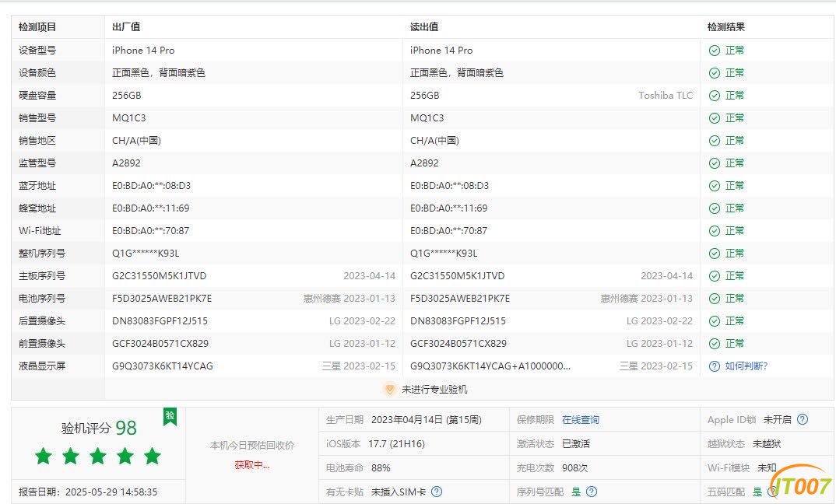Screen dimensions: 836x504
Task: Open the help icon beside 未插入SIM卡
Action: [x=437, y=492]
